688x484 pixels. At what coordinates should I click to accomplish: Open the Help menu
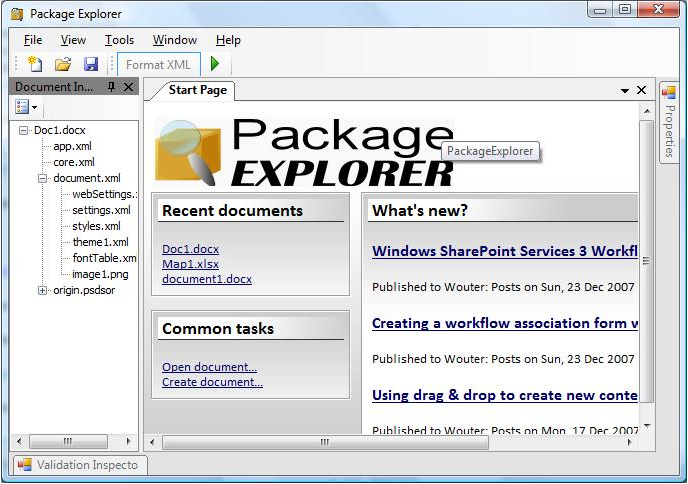[228, 40]
